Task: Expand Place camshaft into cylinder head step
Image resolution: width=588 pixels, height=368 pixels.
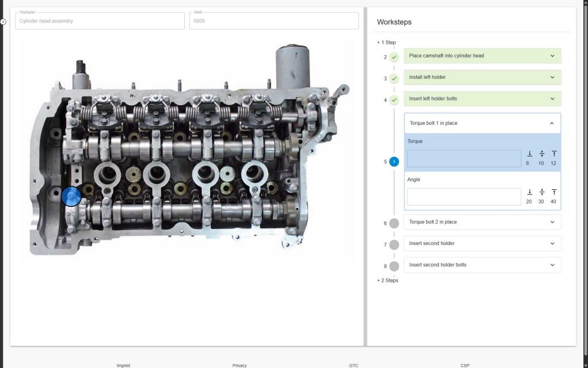Action: 552,56
